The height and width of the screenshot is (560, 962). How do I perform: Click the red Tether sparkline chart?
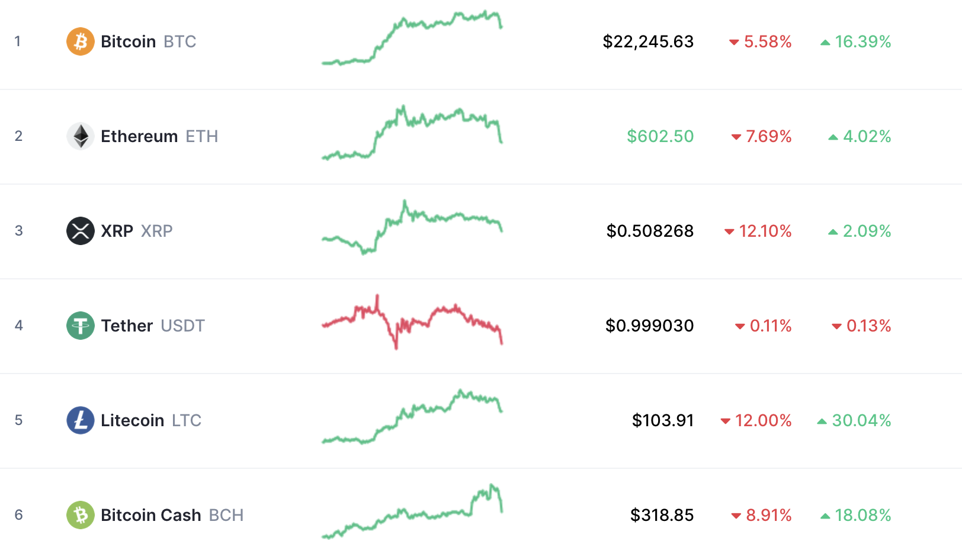pos(412,322)
